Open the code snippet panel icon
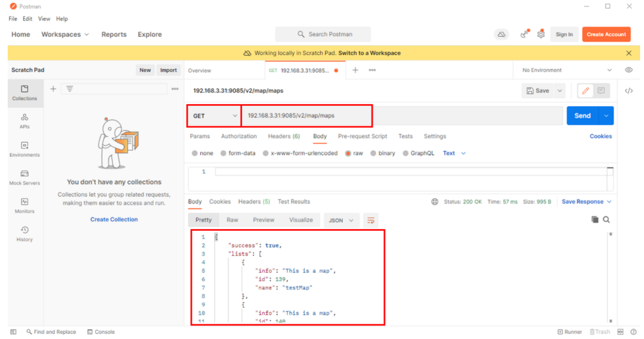The image size is (644, 339). [629, 91]
